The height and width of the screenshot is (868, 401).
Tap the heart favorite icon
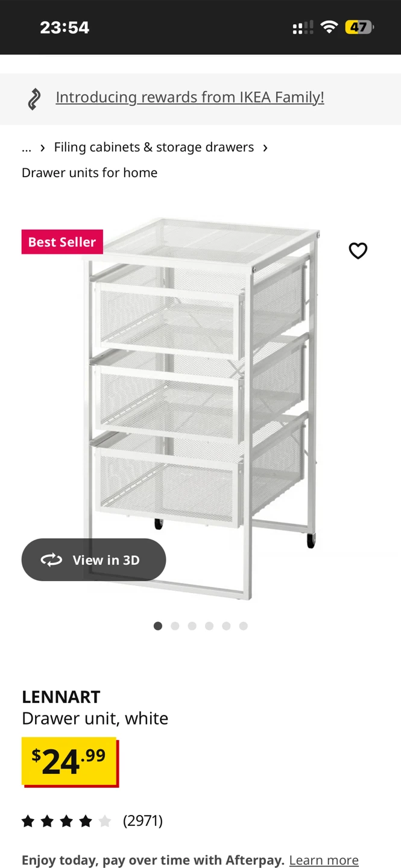click(x=358, y=251)
